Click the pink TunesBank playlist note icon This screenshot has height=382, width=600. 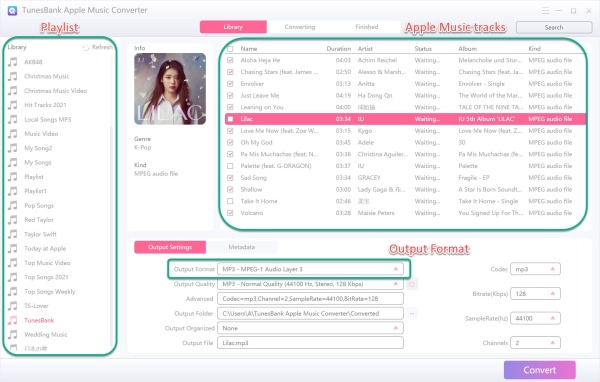[x=13, y=320]
